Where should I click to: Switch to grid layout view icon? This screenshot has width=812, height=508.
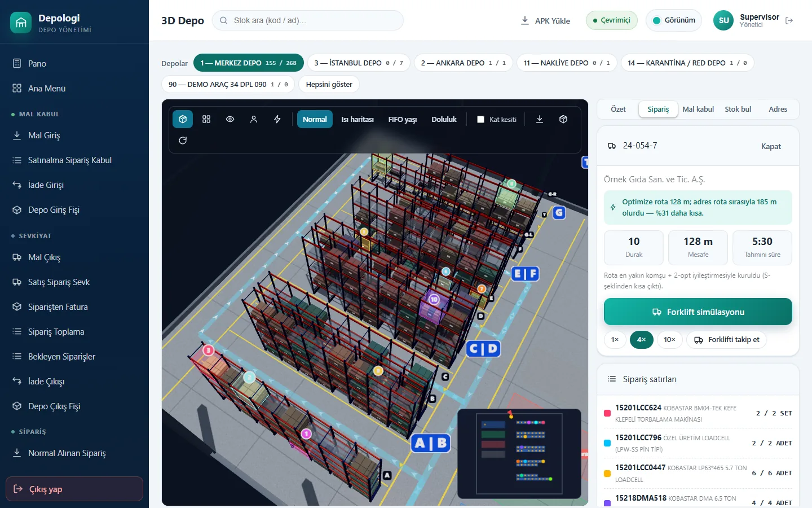tap(206, 119)
